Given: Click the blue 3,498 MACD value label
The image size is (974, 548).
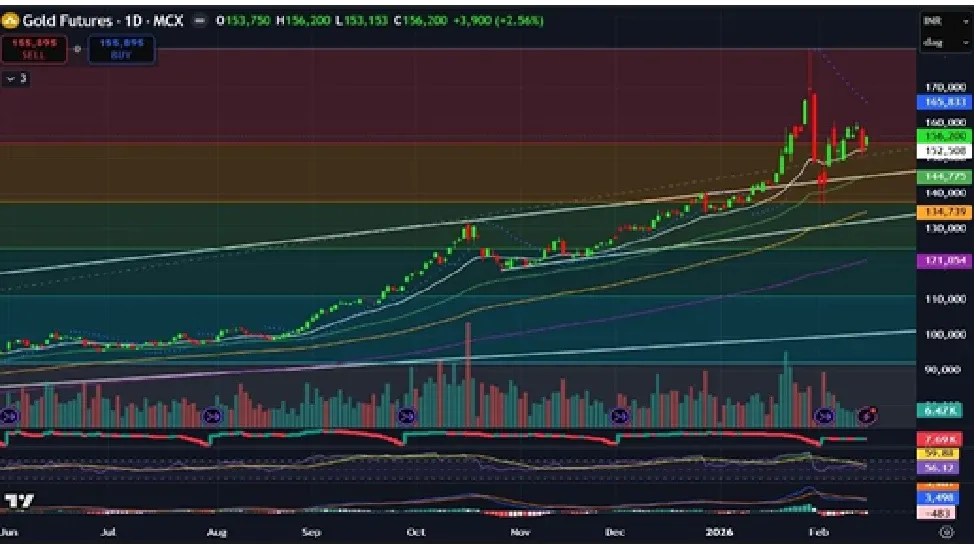Looking at the screenshot, I should 938,498.
